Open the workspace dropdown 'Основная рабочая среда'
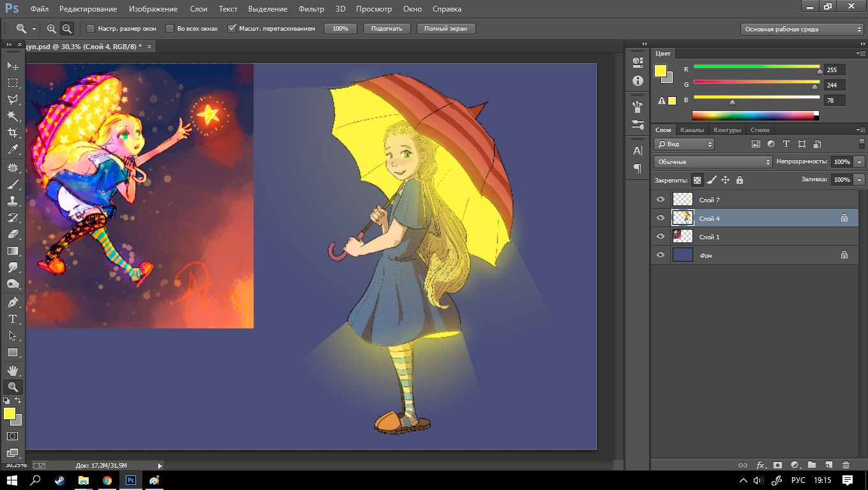Image resolution: width=868 pixels, height=490 pixels. [x=802, y=29]
